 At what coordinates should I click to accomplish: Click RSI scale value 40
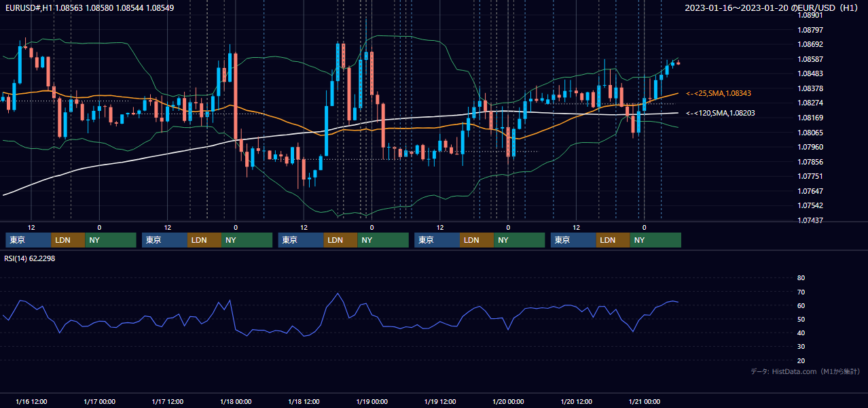click(801, 333)
